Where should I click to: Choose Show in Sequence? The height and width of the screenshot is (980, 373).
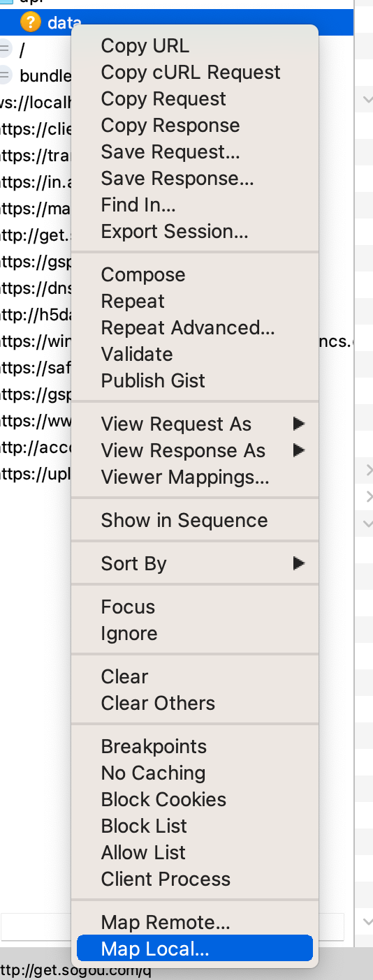184,521
